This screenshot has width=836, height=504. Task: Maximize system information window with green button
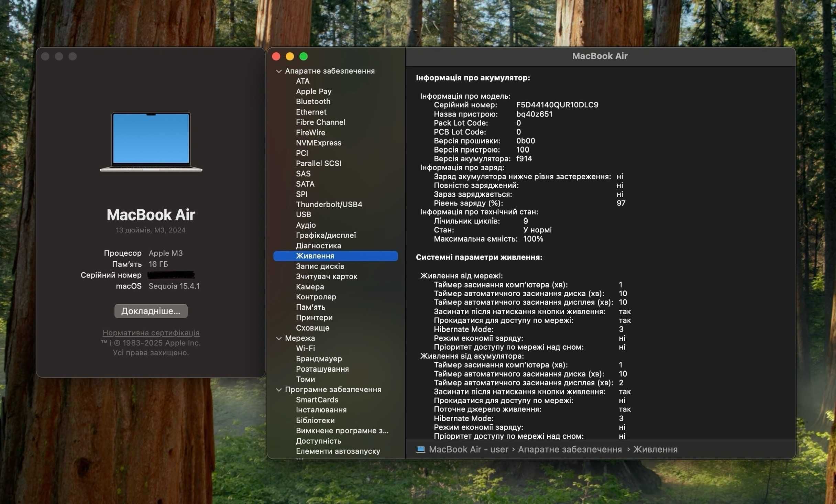pos(304,56)
